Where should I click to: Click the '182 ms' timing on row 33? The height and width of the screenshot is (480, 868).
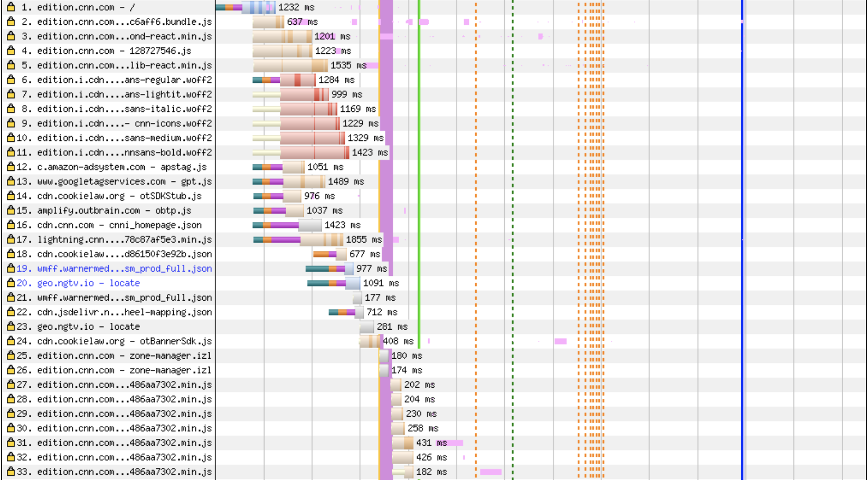click(432, 472)
